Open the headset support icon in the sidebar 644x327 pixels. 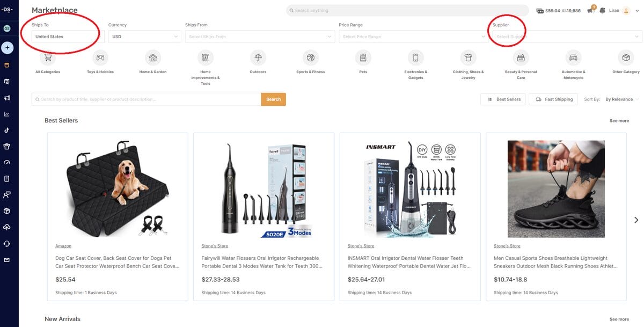coord(7,243)
